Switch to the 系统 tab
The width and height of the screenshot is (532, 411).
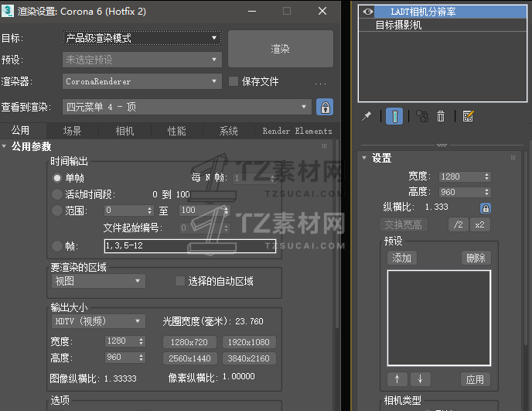click(x=228, y=131)
